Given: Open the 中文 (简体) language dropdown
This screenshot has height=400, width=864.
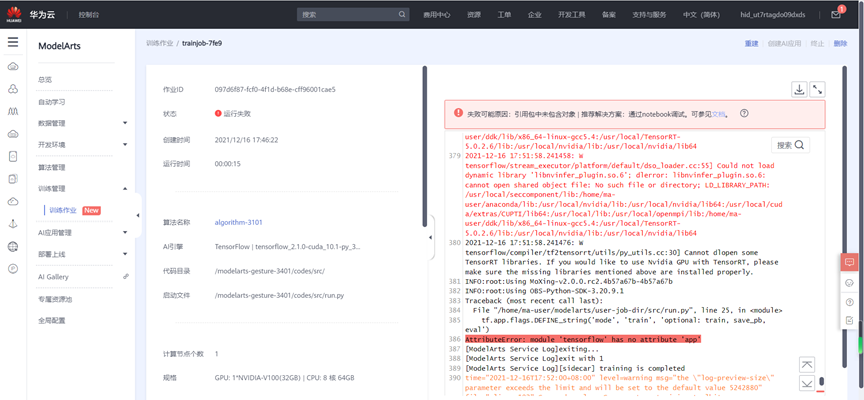Looking at the screenshot, I should tap(701, 15).
